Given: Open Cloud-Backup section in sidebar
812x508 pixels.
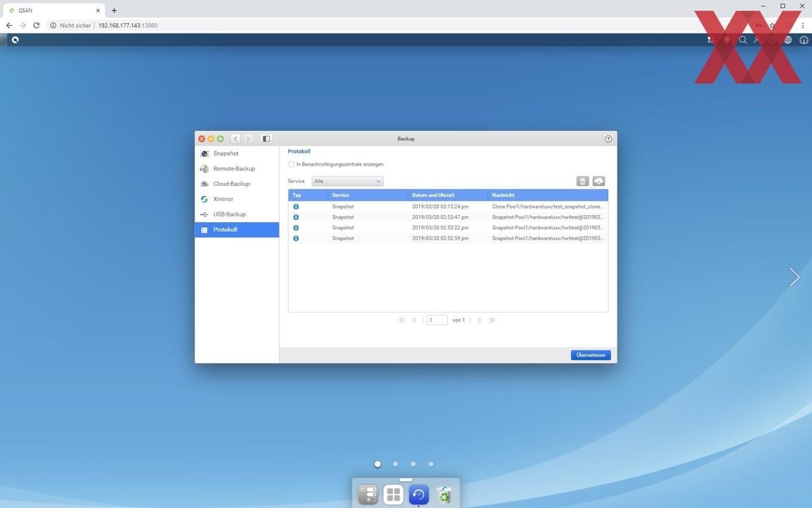Looking at the screenshot, I should pyautogui.click(x=237, y=184).
